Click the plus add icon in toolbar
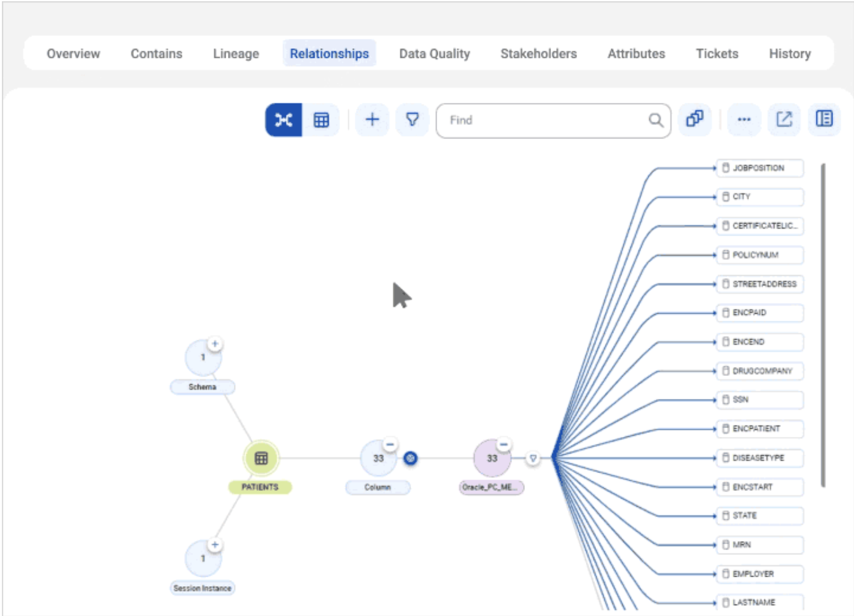Image resolution: width=854 pixels, height=616 pixels. [x=372, y=119]
